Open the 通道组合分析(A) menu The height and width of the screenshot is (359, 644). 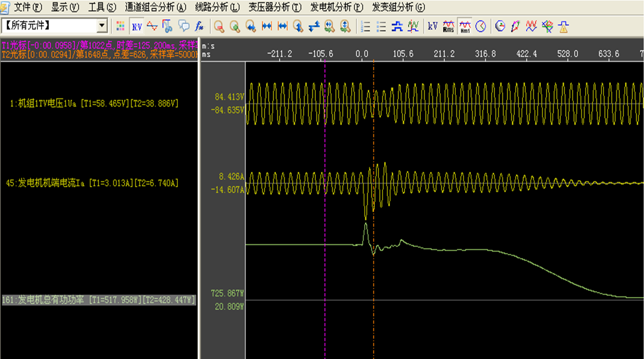click(x=156, y=7)
